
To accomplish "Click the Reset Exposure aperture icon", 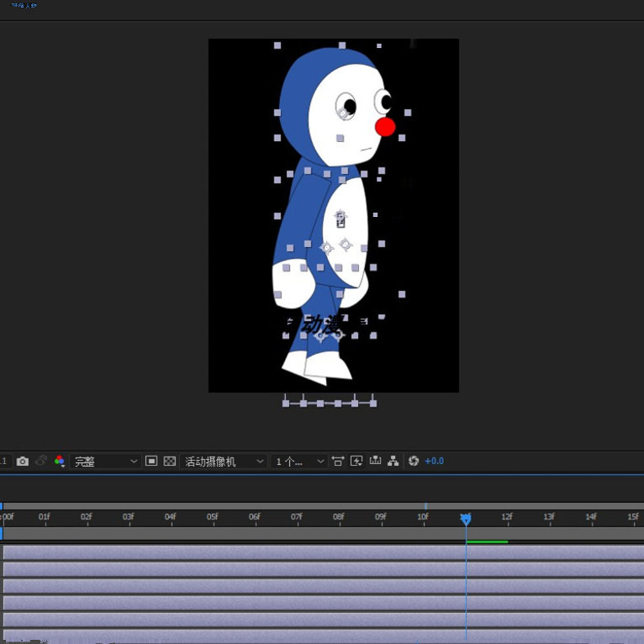I will [414, 461].
